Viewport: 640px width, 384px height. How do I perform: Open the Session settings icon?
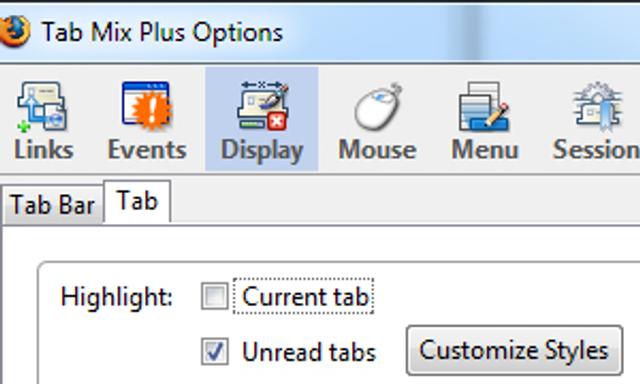pyautogui.click(x=598, y=106)
